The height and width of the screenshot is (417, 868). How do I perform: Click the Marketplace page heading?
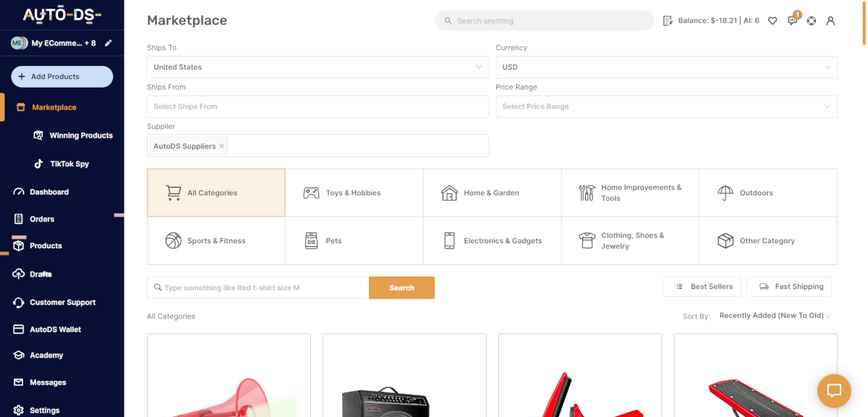187,21
